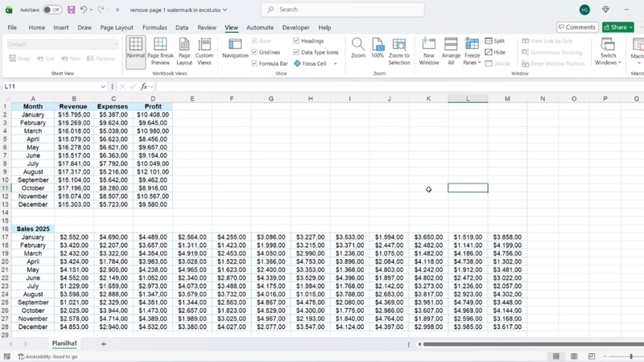Click Normal view icon in status bar
Viewport: 644px width, 362px height.
pos(556,356)
